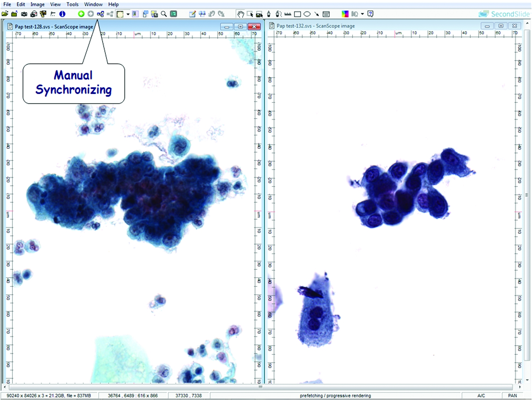Click the help question mark icon

[x=371, y=14]
